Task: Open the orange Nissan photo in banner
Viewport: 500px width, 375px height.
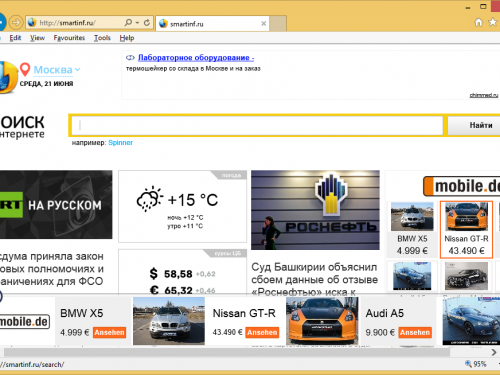Action: coord(322,321)
